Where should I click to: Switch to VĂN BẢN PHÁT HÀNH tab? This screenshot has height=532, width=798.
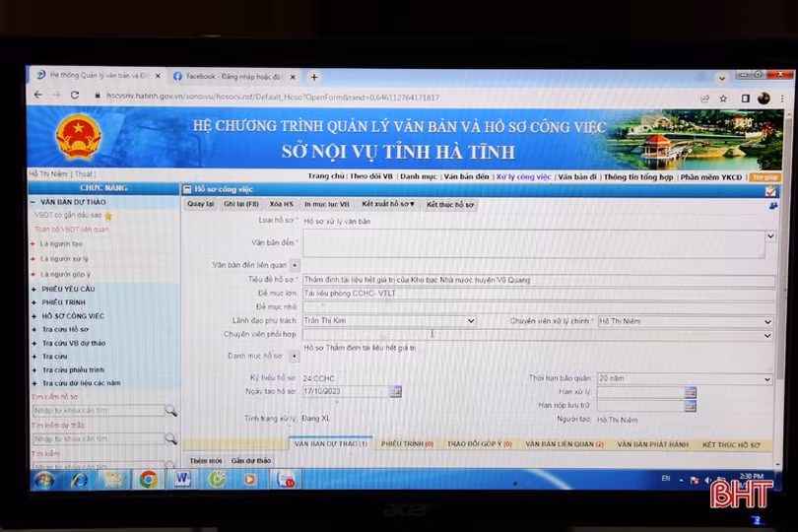tap(652, 445)
